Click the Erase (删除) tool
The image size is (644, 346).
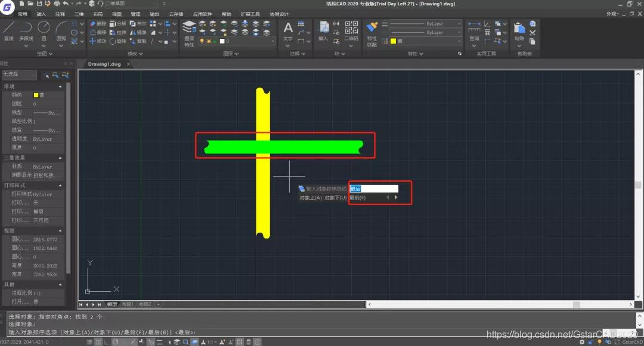(x=98, y=24)
